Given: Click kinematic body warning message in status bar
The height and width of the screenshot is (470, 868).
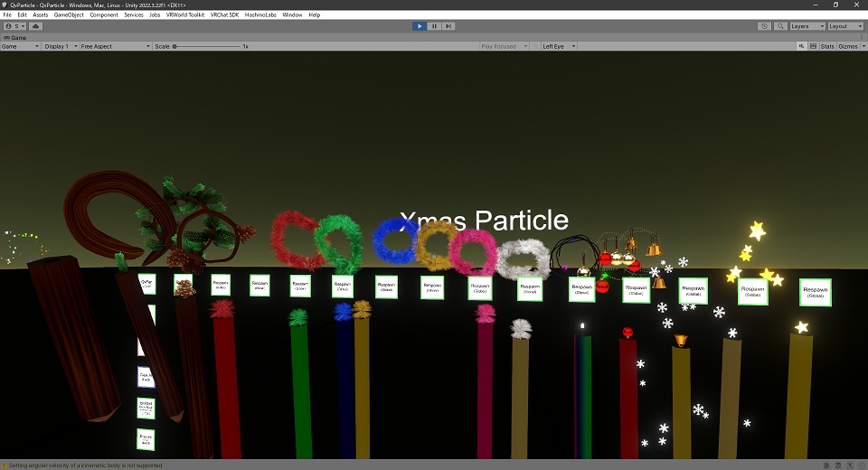Looking at the screenshot, I should 86,465.
